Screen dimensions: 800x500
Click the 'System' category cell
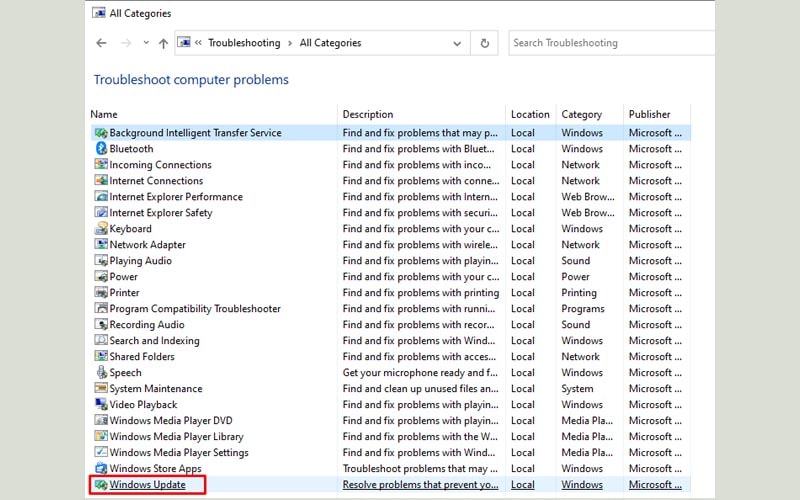577,389
